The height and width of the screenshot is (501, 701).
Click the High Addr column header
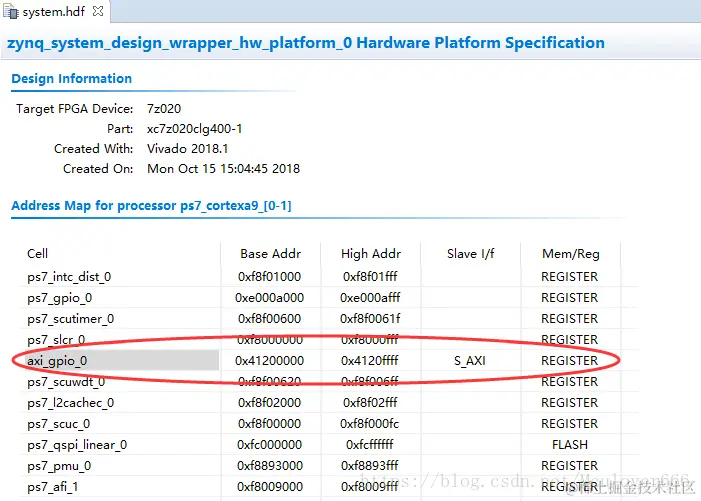tap(371, 253)
